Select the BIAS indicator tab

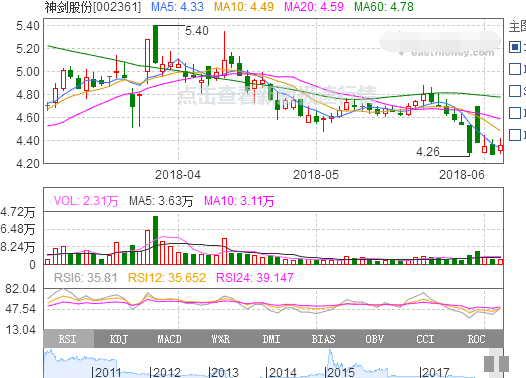tap(323, 339)
